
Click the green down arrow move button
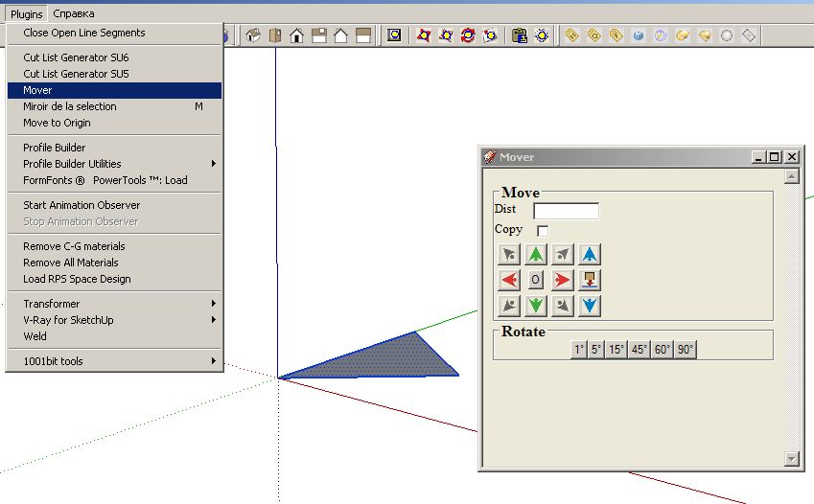[x=535, y=306]
